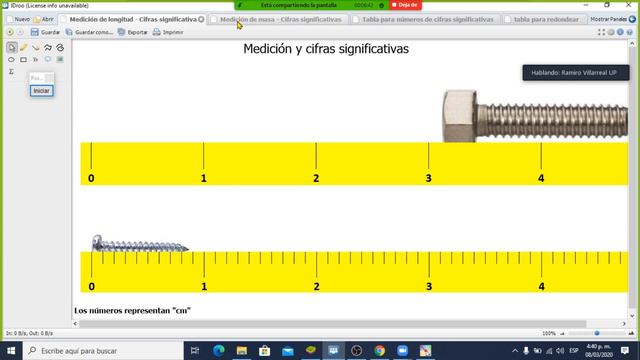640x360 pixels.
Task: Click Deja de compartir red button
Action: click(x=405, y=5)
